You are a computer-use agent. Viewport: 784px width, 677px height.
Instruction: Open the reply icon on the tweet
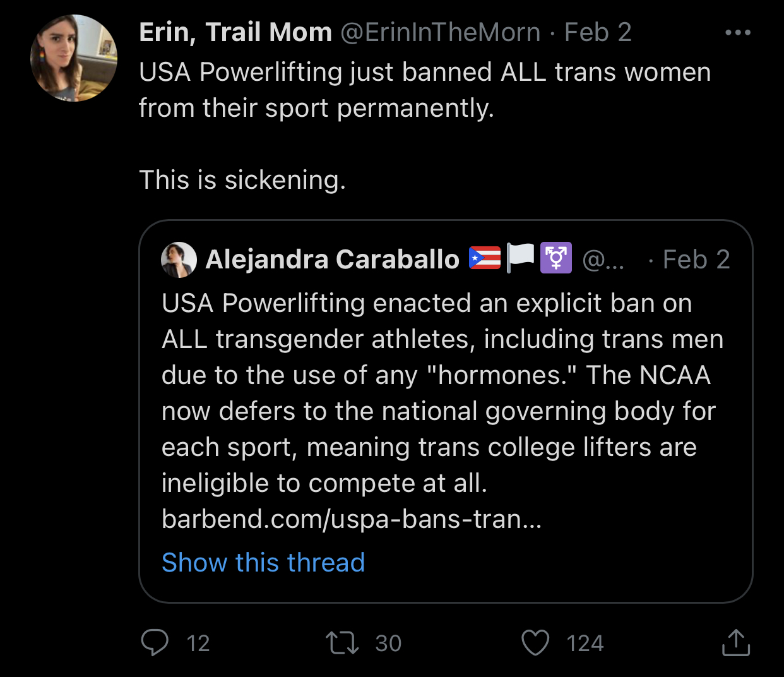tap(155, 643)
